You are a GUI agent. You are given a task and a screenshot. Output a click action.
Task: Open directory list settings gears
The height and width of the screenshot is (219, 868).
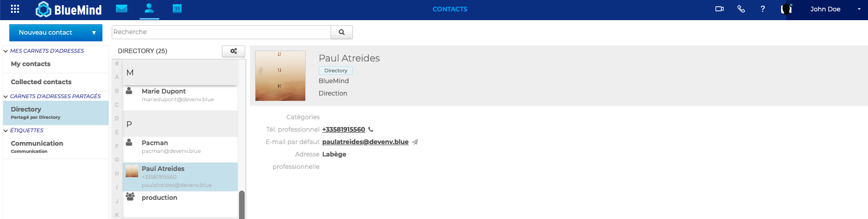coord(233,51)
